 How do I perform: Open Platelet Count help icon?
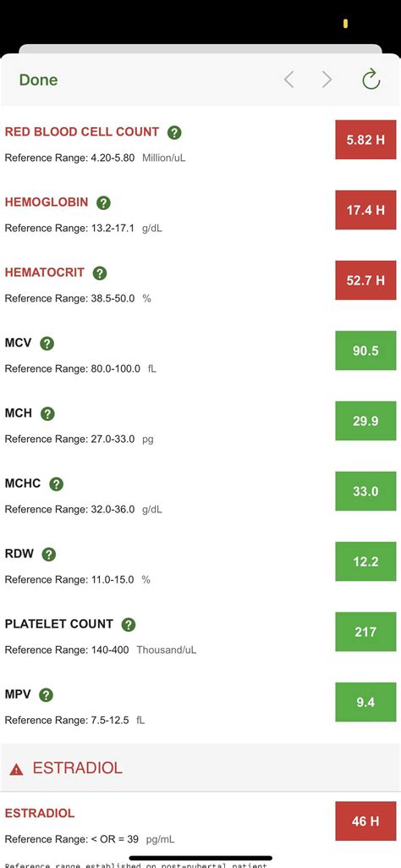coord(129,624)
